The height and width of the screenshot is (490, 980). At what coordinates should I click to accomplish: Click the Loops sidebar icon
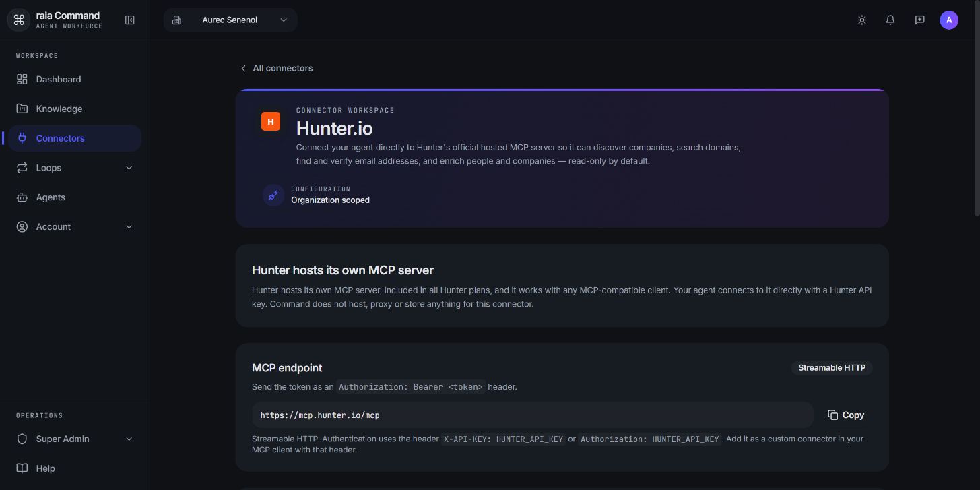coord(22,168)
